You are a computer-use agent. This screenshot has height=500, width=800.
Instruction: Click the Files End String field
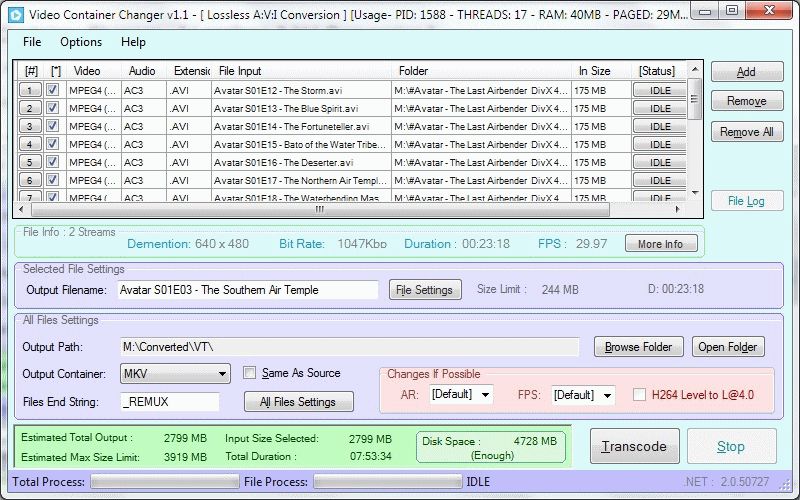point(170,402)
